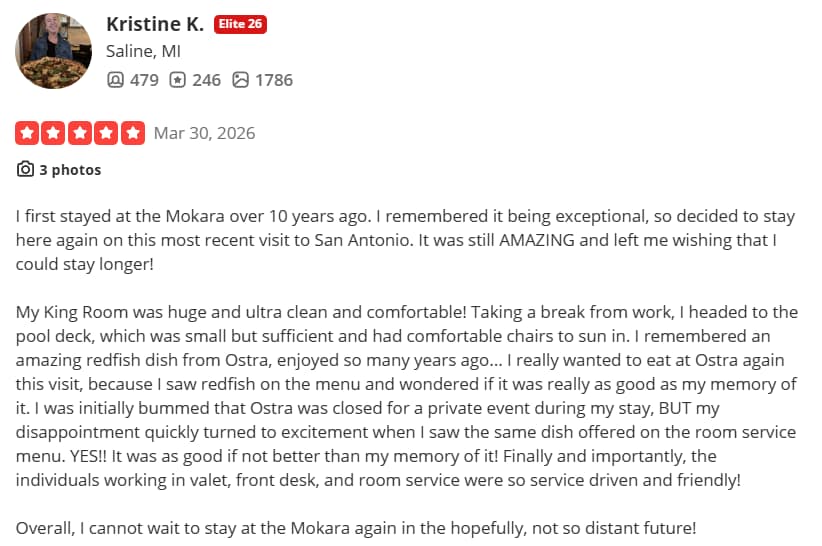This screenshot has height=546, width=822.
Task: Click the reviews star count icon
Action: click(x=177, y=80)
